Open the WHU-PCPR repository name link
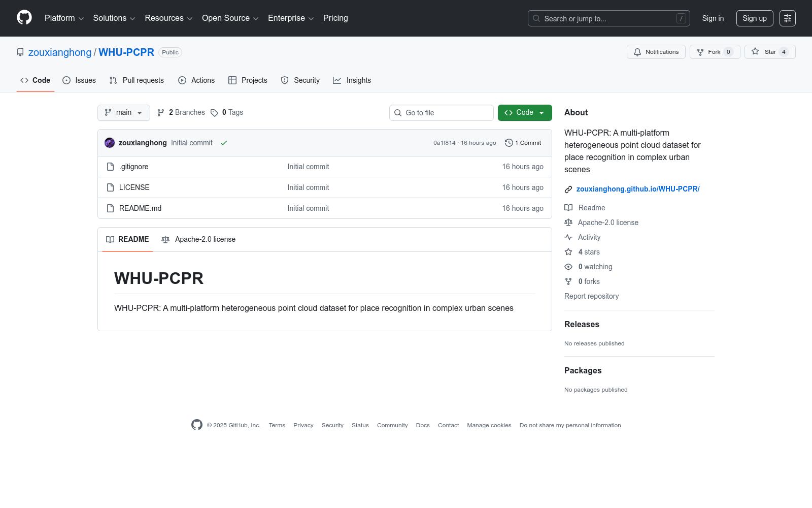This screenshot has width=812, height=508. (x=126, y=52)
